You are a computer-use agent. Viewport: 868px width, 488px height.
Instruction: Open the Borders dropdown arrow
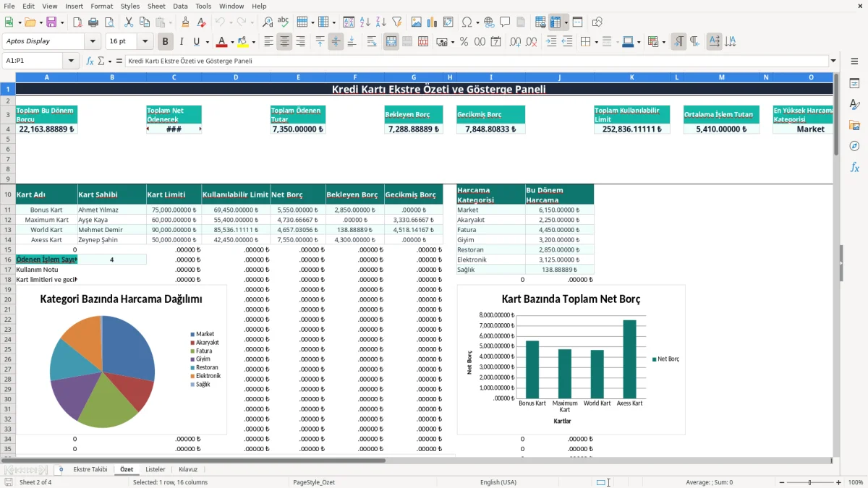(x=596, y=42)
